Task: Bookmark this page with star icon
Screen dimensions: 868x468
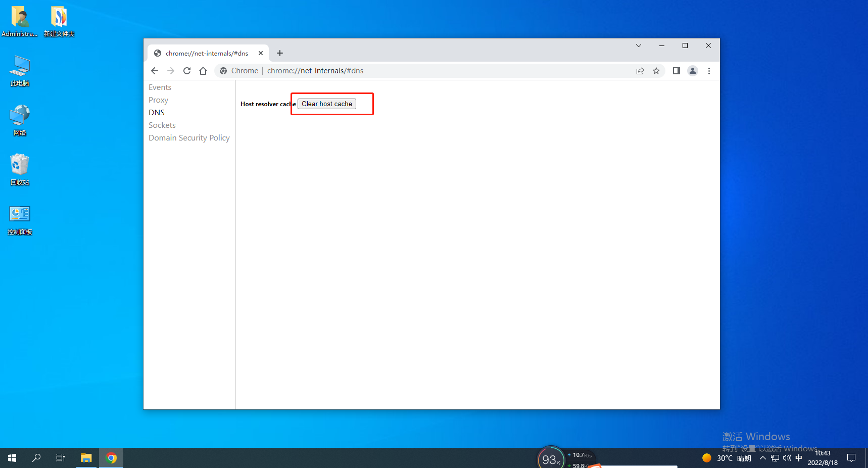Action: tap(656, 71)
